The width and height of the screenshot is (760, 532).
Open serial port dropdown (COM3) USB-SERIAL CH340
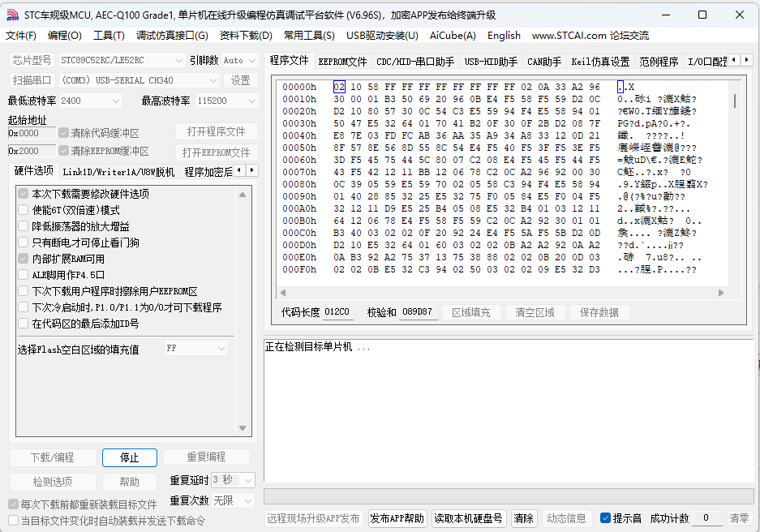tap(140, 80)
